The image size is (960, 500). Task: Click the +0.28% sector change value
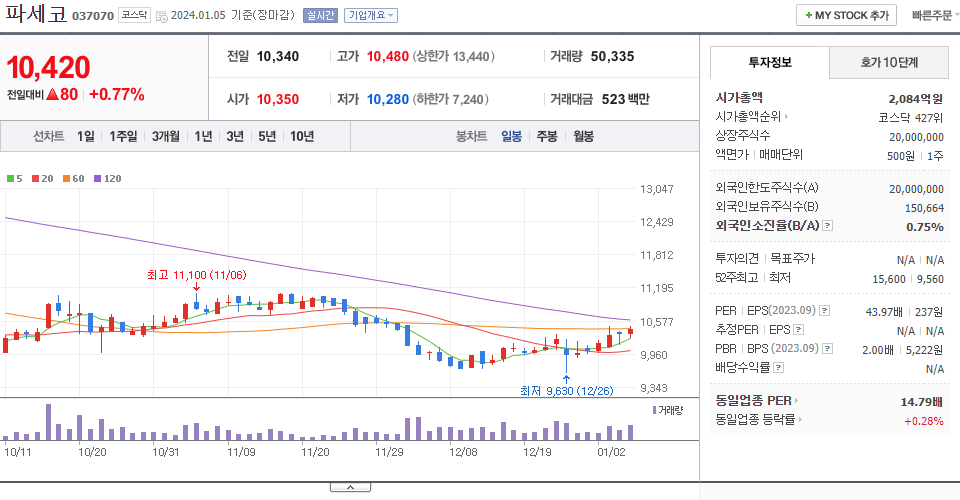tap(924, 421)
